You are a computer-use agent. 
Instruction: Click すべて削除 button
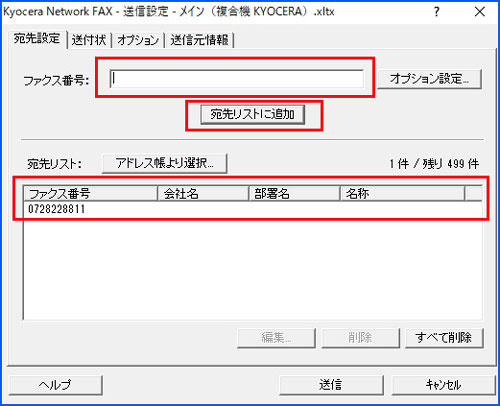pyautogui.click(x=444, y=338)
